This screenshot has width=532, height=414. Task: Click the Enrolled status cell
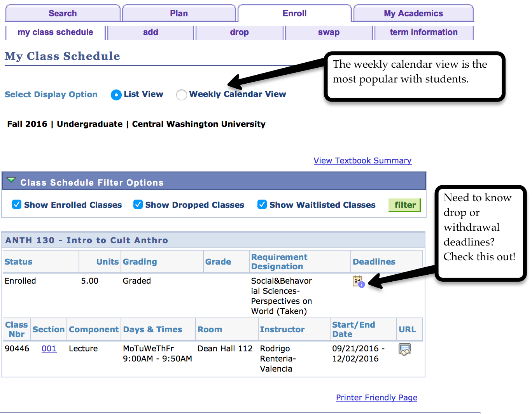pyautogui.click(x=20, y=281)
